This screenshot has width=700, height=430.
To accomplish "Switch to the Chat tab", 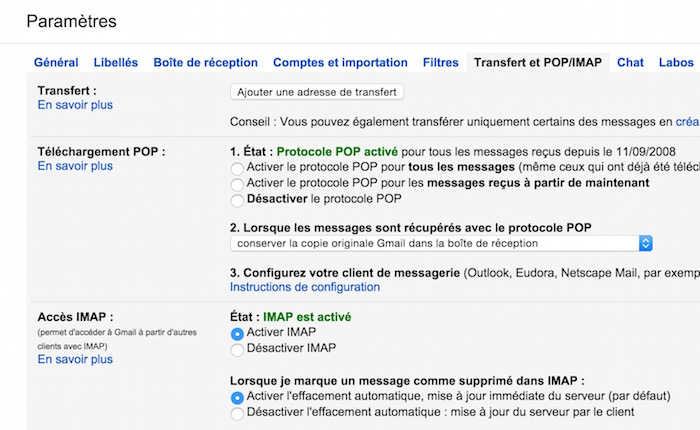I will [x=630, y=62].
